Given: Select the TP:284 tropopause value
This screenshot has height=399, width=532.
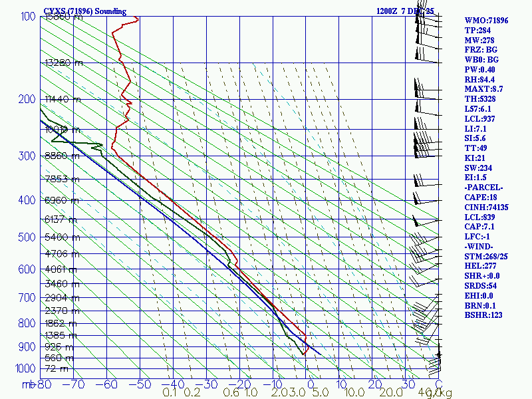Looking at the screenshot, I should click(x=477, y=30).
